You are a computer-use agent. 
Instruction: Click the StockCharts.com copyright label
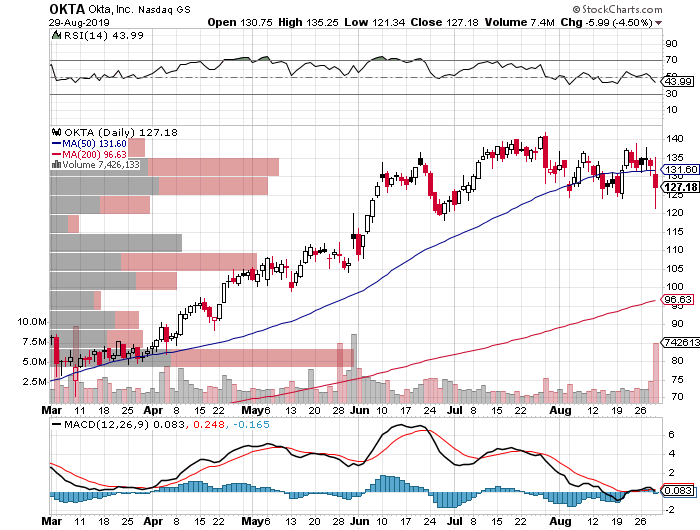coord(618,9)
